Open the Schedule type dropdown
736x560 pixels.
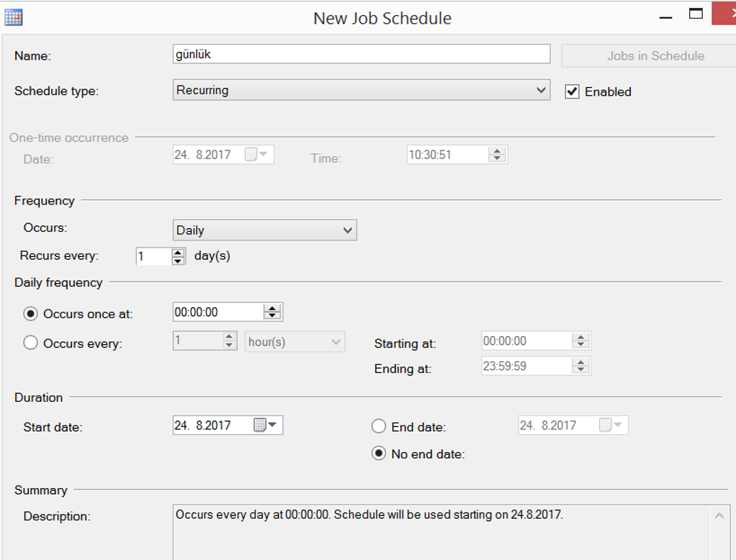coord(361,90)
